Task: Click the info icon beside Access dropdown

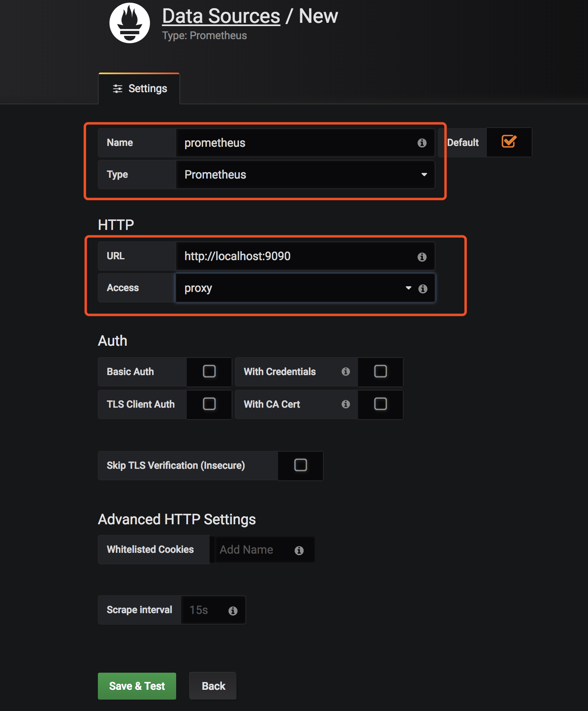Action: 423,289
